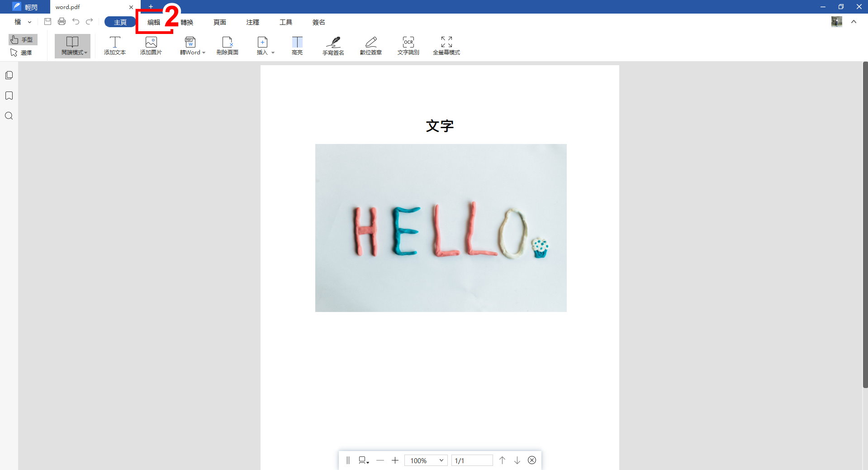Open the search sidebar panel
The width and height of the screenshot is (868, 470).
pyautogui.click(x=9, y=116)
